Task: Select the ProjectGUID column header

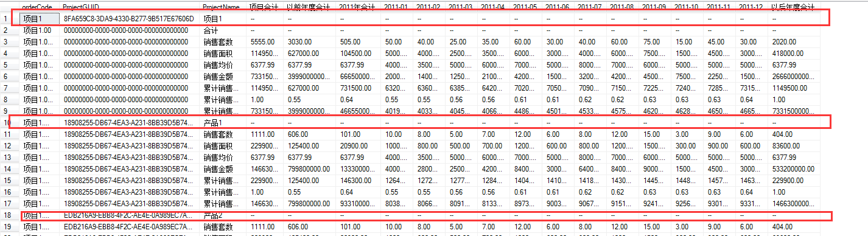Action: pos(82,7)
